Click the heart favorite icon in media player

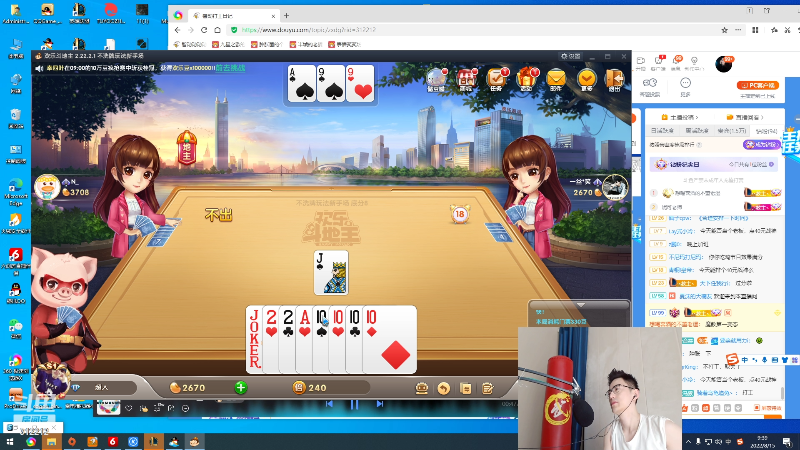129,408
